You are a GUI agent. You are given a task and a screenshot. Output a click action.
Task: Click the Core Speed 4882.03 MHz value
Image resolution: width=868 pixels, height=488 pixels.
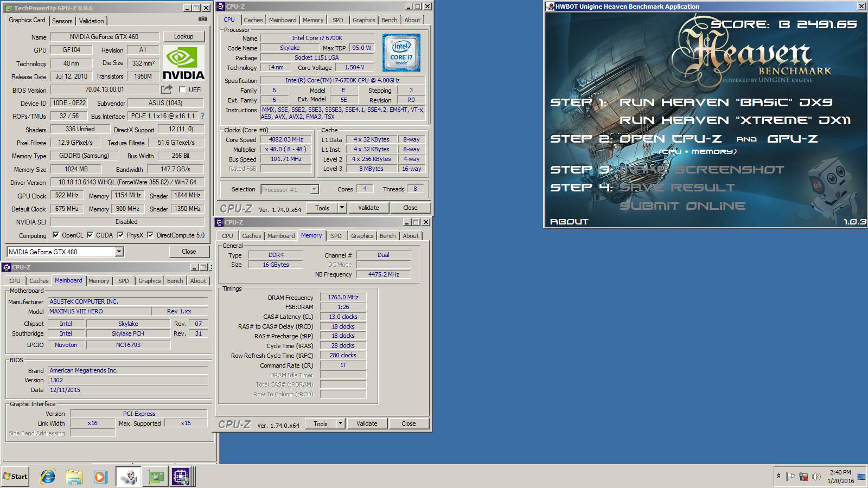click(286, 139)
